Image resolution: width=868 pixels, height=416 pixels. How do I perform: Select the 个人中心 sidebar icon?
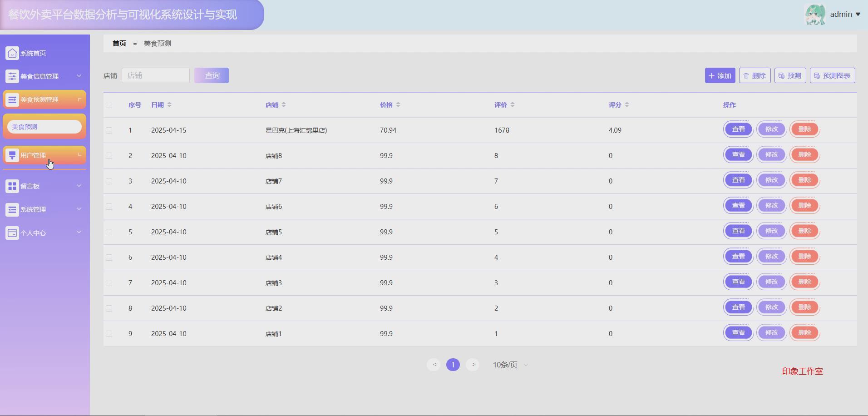tap(12, 233)
